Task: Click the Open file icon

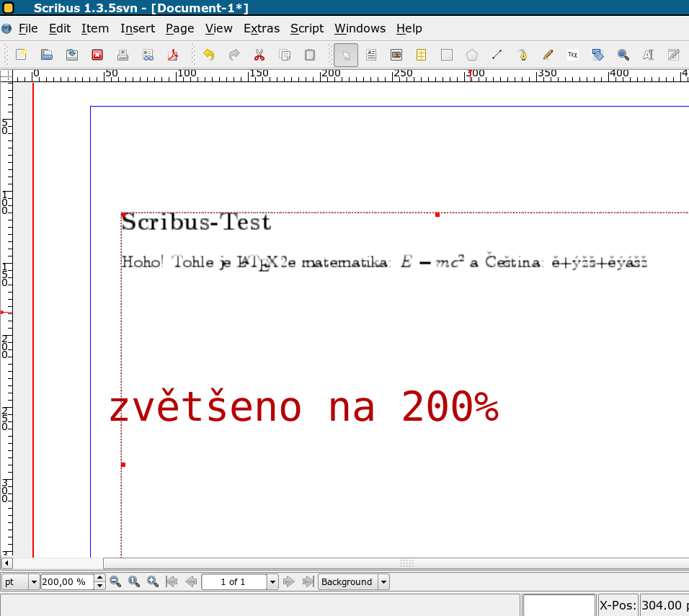Action: tap(47, 55)
